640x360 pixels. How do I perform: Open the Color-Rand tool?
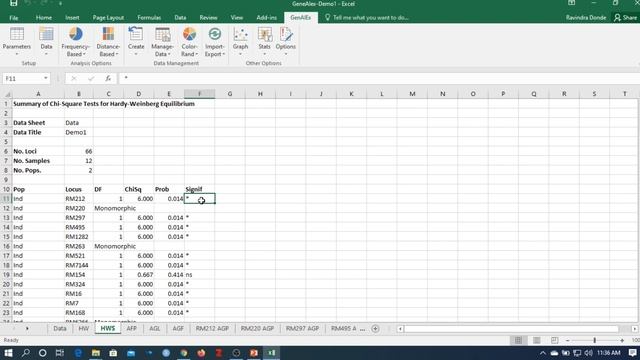pos(189,42)
